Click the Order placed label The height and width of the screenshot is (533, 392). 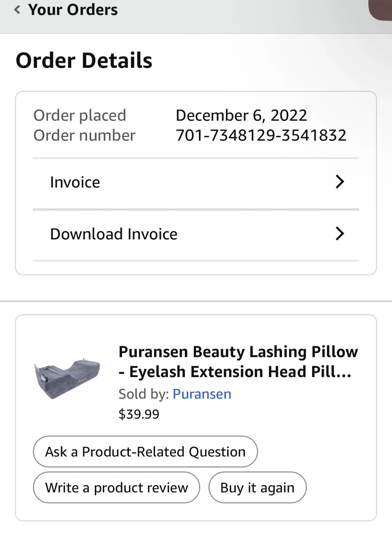80,115
